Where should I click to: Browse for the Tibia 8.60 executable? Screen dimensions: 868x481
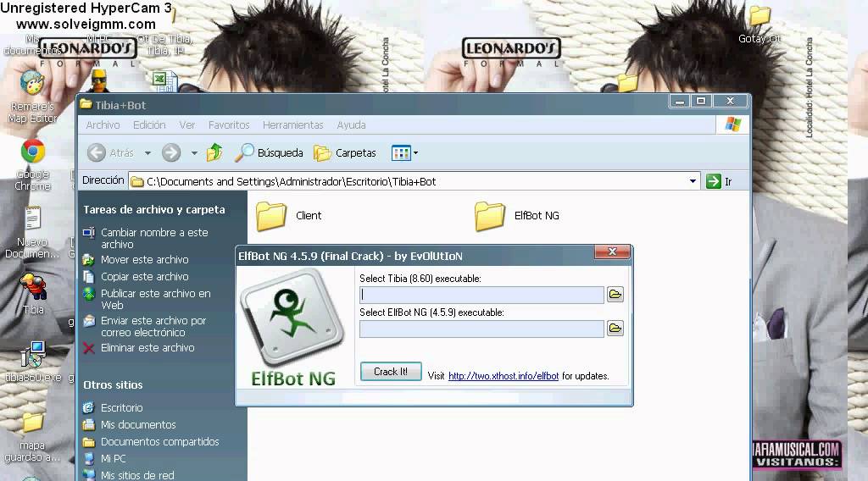(615, 294)
